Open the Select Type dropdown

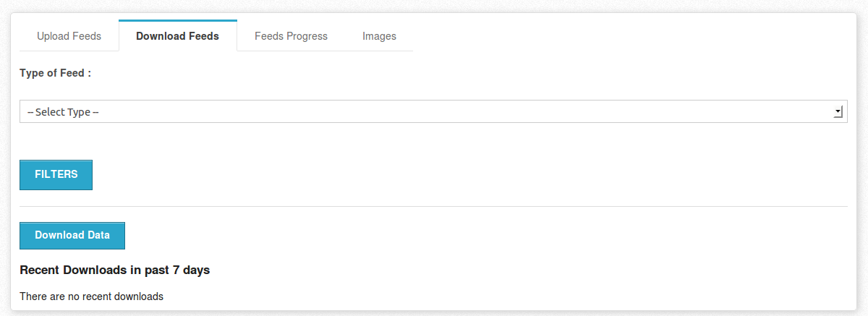(x=433, y=111)
